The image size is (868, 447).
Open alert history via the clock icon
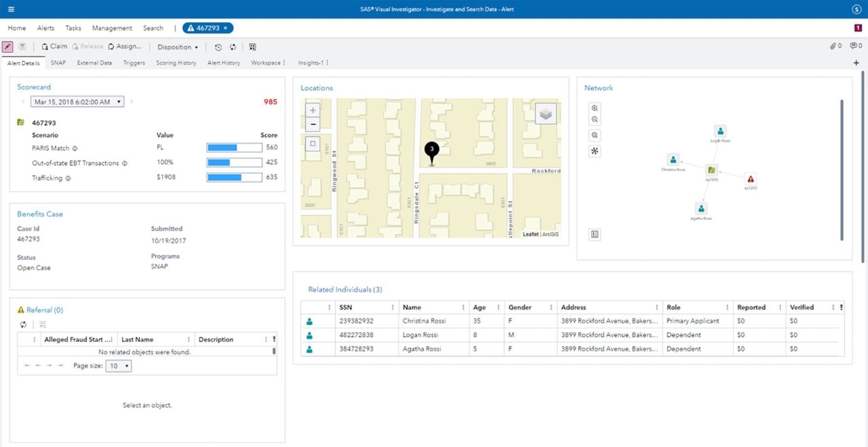(217, 47)
